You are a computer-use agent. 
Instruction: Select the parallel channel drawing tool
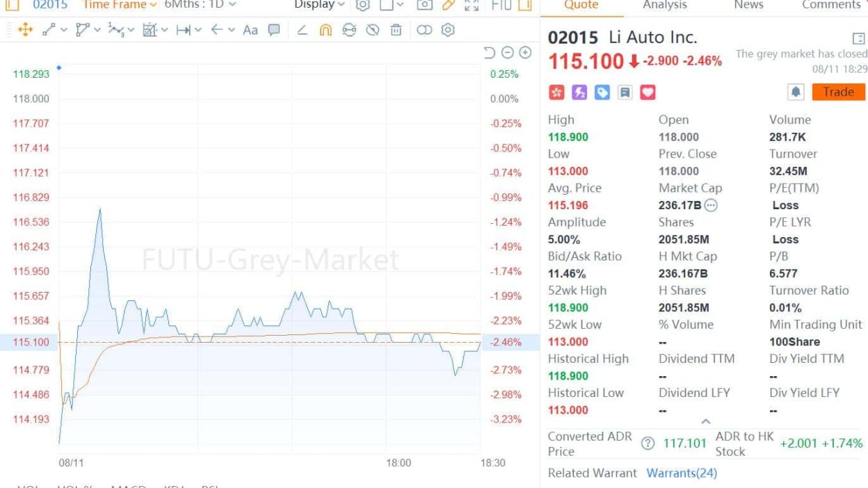tap(83, 30)
